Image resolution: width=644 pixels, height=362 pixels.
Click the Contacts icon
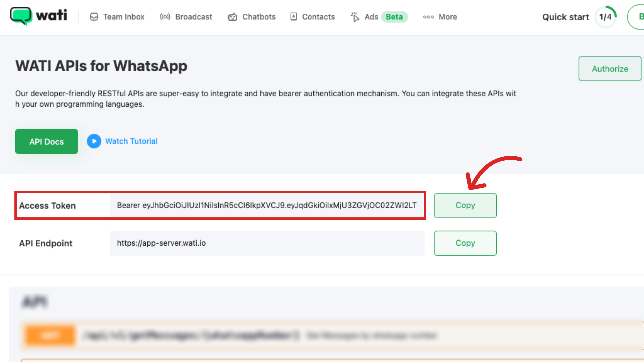point(294,17)
